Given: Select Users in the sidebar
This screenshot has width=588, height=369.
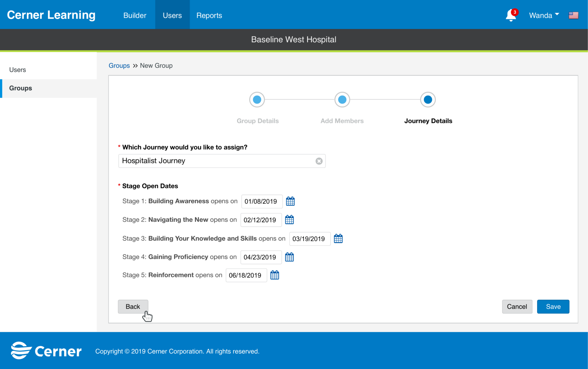Looking at the screenshot, I should coord(48,70).
